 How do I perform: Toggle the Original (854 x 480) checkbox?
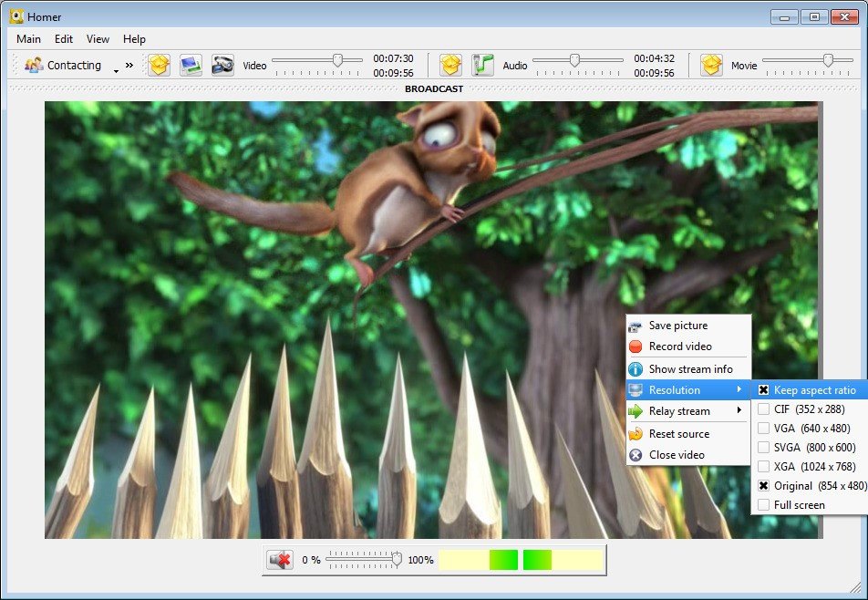coord(763,486)
